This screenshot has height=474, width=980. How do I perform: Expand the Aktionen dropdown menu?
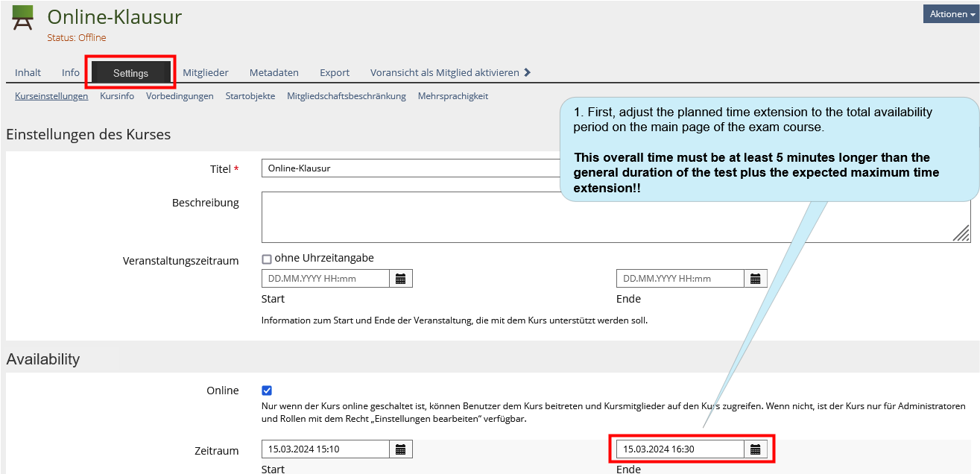951,14
